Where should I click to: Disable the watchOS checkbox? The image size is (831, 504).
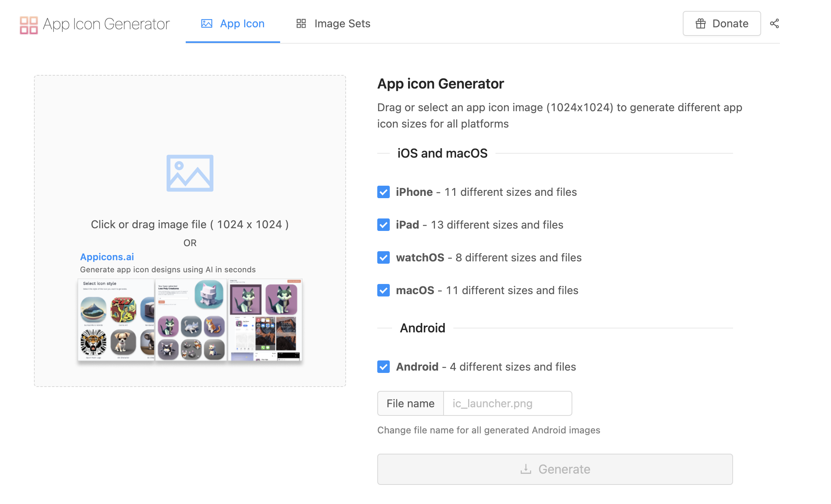[384, 257]
